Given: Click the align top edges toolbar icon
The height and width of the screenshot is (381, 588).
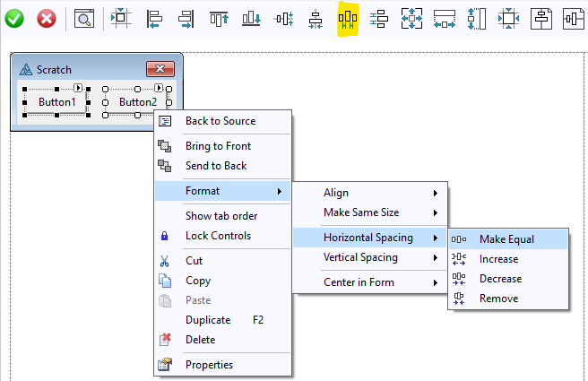Looking at the screenshot, I should (219, 18).
